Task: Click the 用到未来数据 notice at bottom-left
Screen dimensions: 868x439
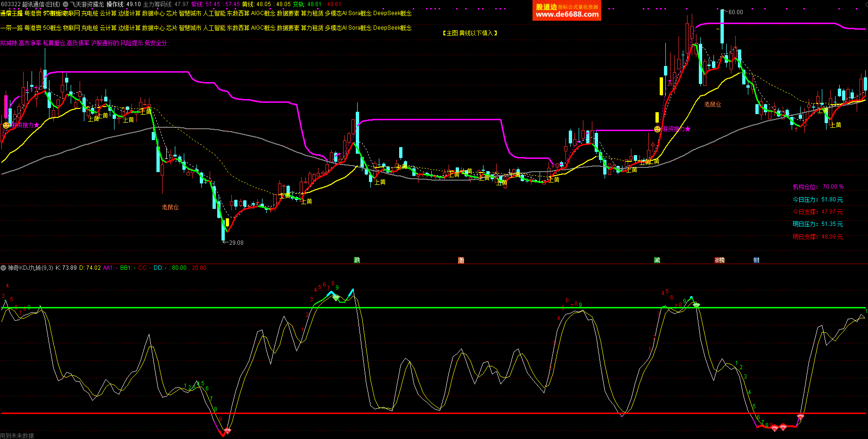Action: point(17,436)
